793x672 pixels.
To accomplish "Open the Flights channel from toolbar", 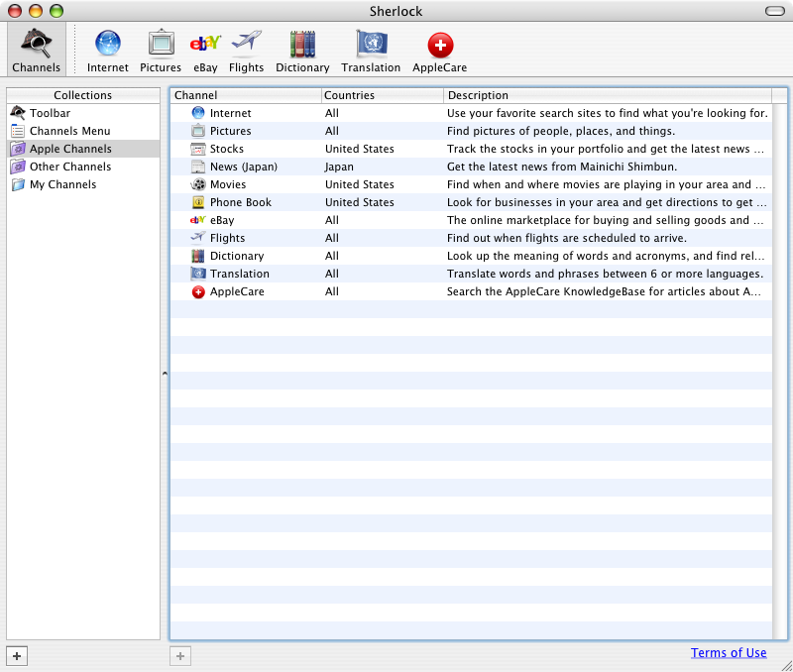I will [x=246, y=52].
